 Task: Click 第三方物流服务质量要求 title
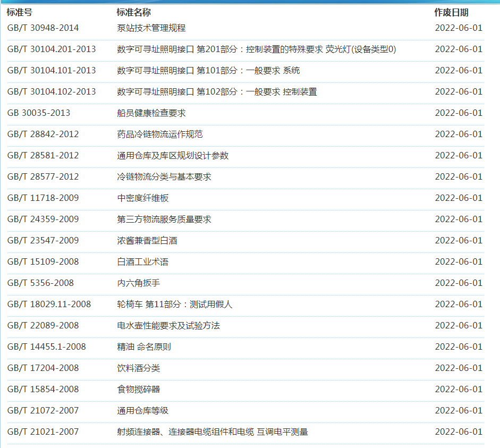164,219
